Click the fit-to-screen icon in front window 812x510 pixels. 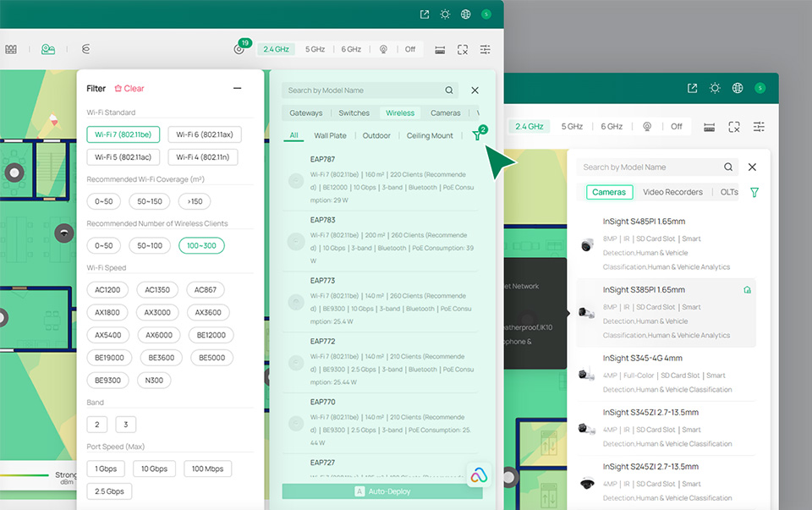pyautogui.click(x=463, y=50)
